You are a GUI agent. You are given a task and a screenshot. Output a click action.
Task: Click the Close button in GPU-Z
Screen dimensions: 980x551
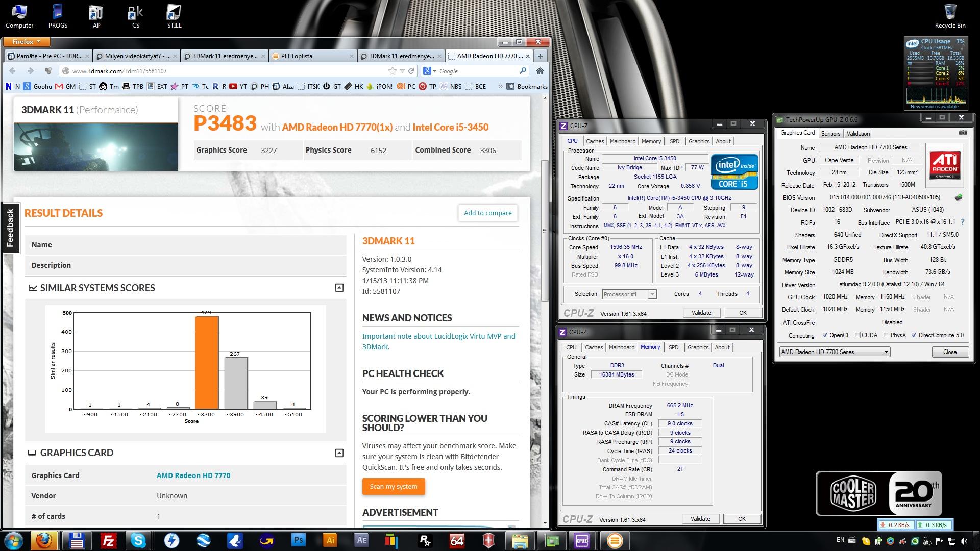tap(950, 352)
